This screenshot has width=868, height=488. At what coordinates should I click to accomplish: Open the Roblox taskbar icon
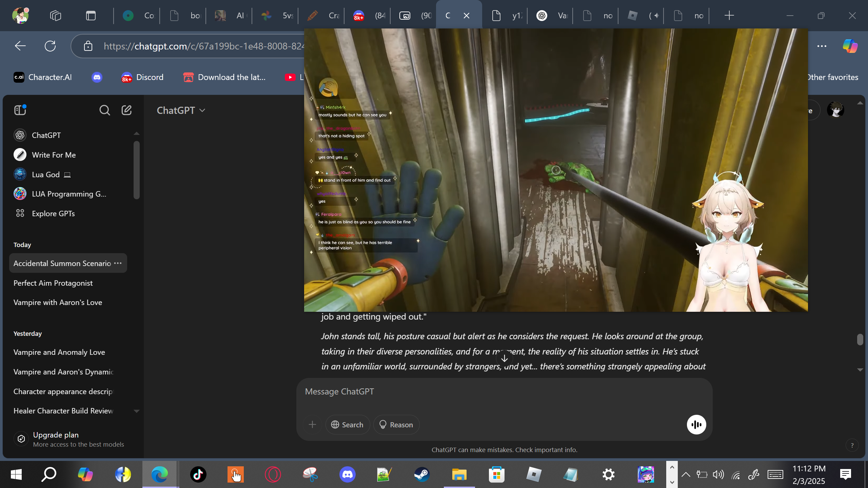click(x=534, y=474)
